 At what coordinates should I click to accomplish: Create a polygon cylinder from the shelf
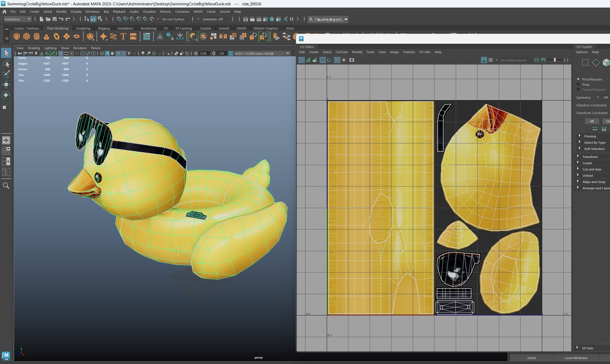pyautogui.click(x=37, y=36)
